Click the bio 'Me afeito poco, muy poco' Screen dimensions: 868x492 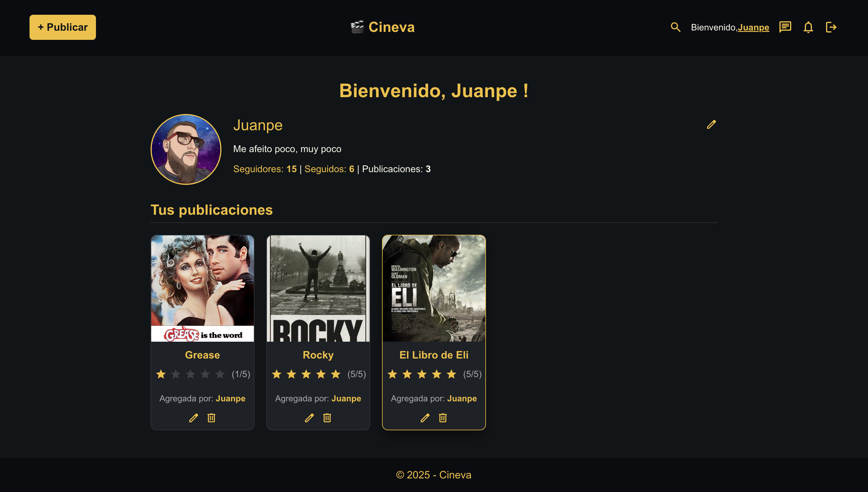(287, 149)
